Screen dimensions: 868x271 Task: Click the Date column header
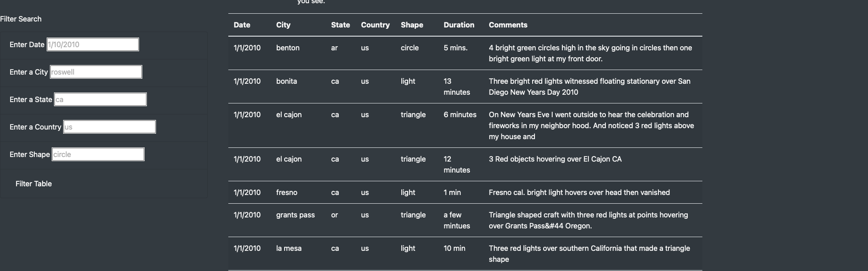point(242,25)
